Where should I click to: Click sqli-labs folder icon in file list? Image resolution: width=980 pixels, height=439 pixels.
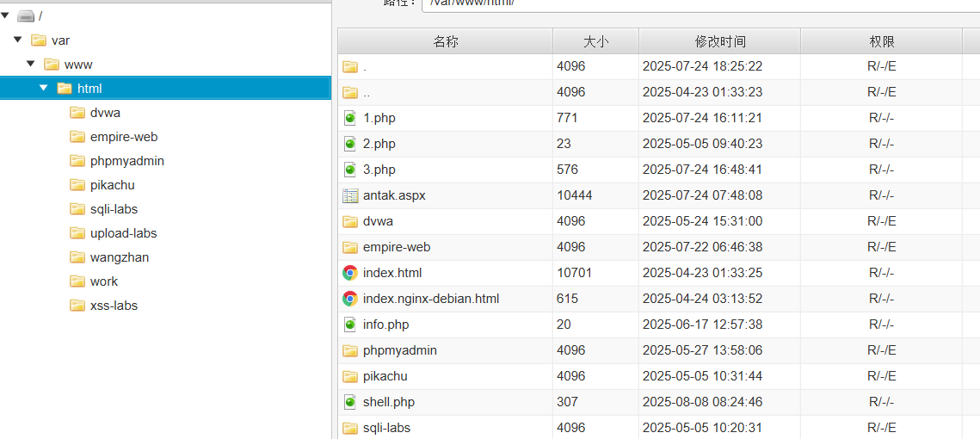350,428
